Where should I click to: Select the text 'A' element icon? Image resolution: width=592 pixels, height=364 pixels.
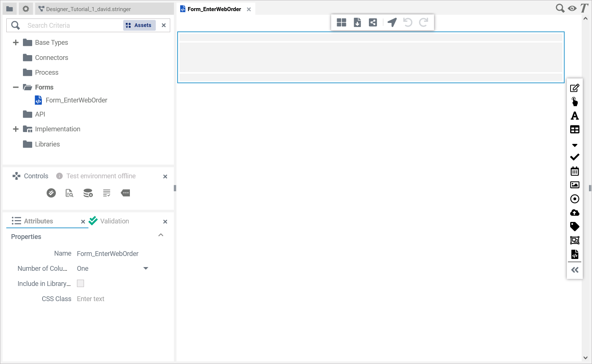click(x=575, y=116)
